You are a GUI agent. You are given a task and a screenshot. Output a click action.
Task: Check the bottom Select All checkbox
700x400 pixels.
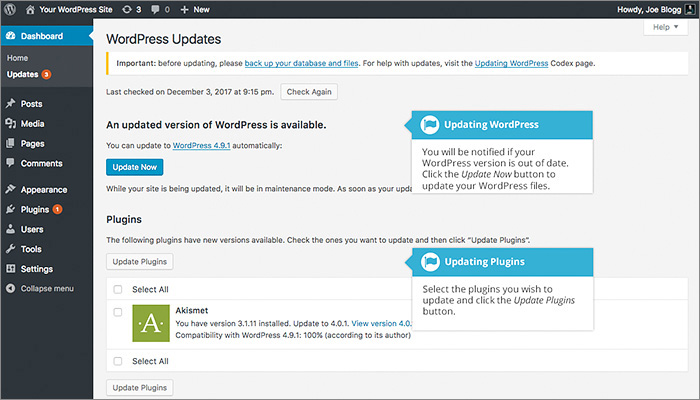118,361
